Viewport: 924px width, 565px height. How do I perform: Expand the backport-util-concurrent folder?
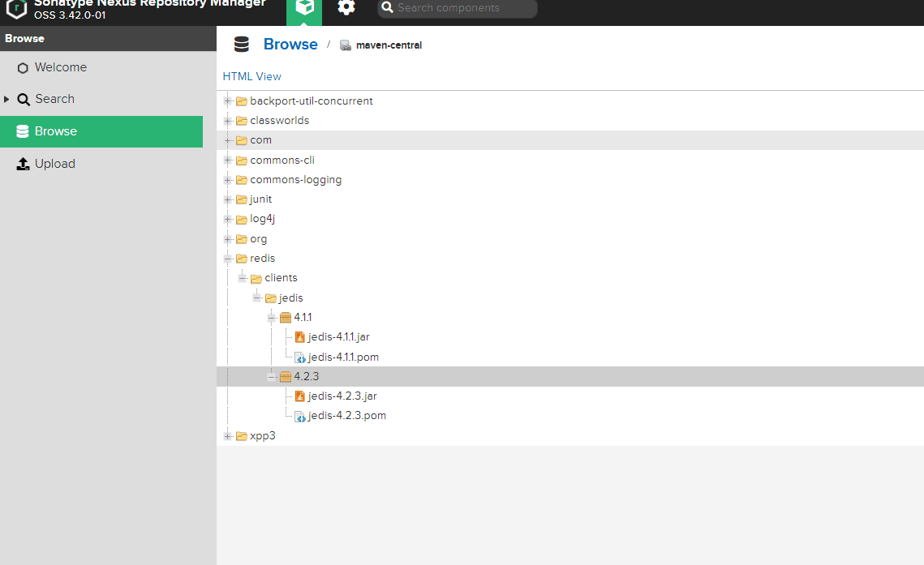[x=227, y=101]
